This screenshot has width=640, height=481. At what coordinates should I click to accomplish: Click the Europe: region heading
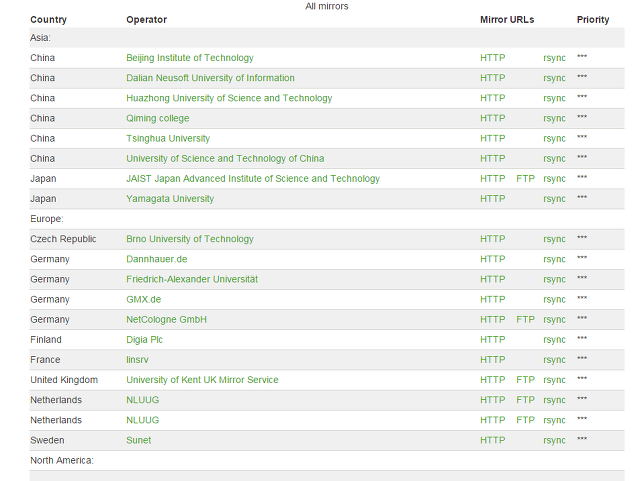click(x=47, y=219)
